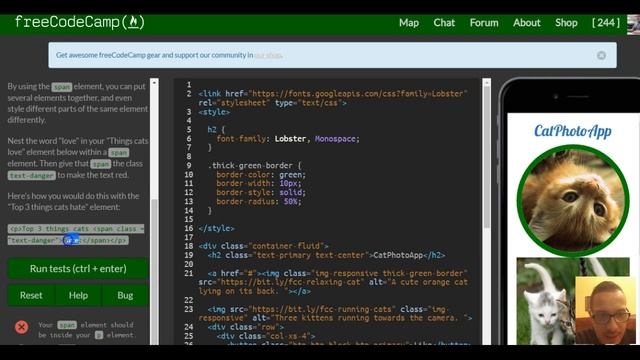This screenshot has width=640, height=360.
Task: Dismiss the shop banner with close icon
Action: point(601,55)
